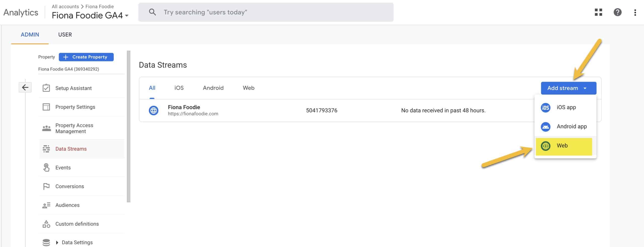Image resolution: width=644 pixels, height=247 pixels.
Task: Click the Events touch icon
Action: tap(46, 168)
